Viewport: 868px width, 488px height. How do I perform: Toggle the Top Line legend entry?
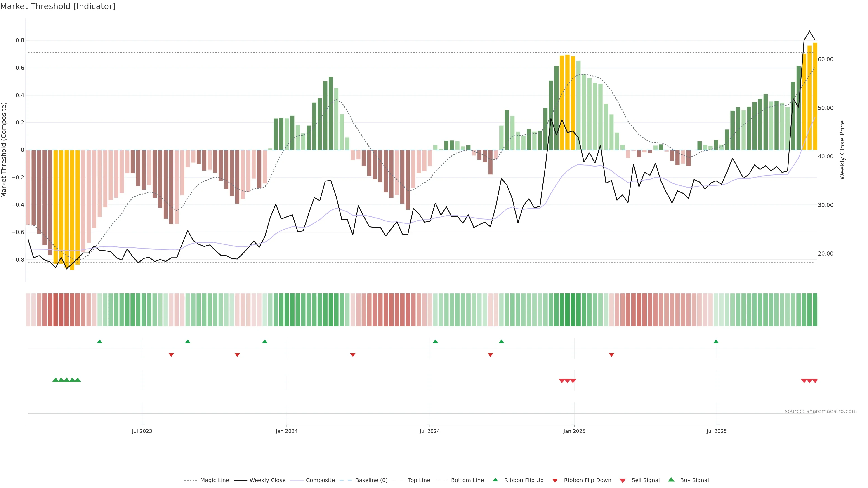click(419, 480)
